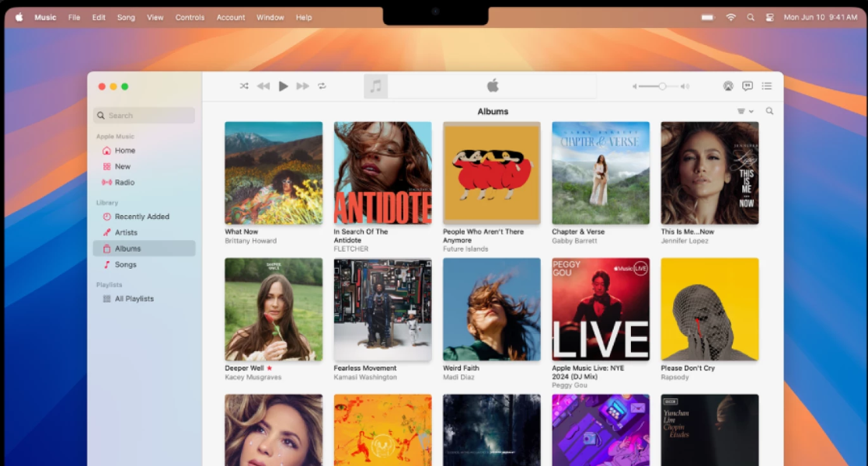Start playback with the play button

pyautogui.click(x=283, y=85)
